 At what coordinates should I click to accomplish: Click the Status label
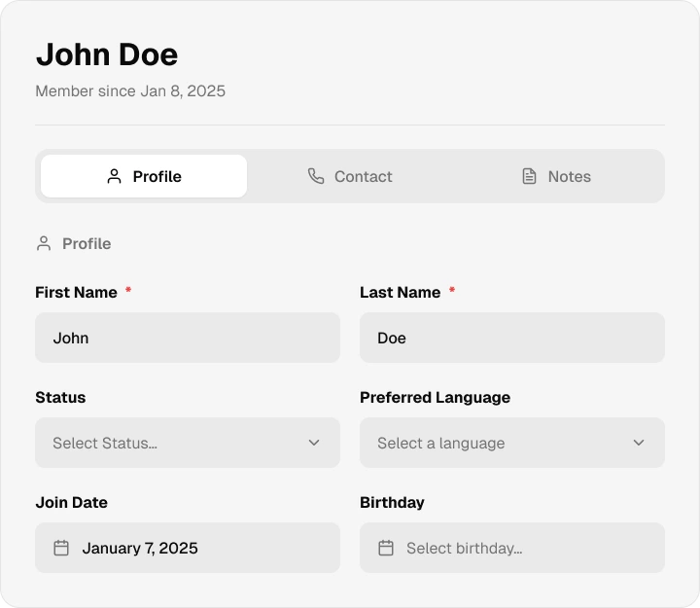pos(60,397)
